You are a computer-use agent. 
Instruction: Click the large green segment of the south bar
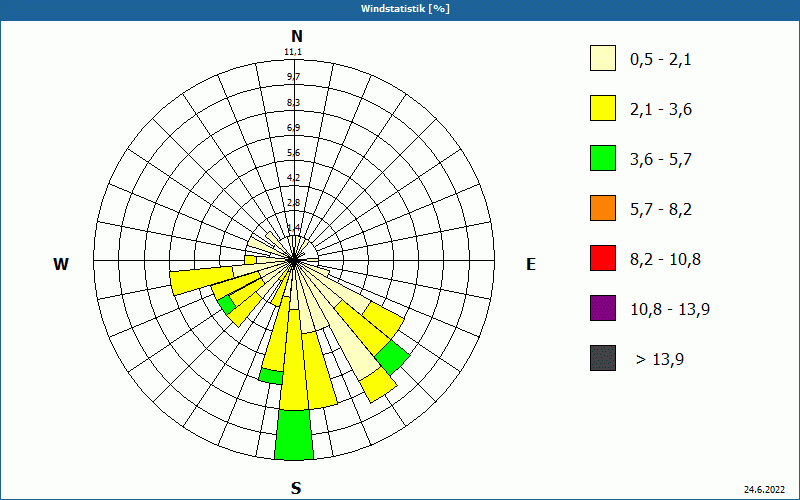[294, 435]
